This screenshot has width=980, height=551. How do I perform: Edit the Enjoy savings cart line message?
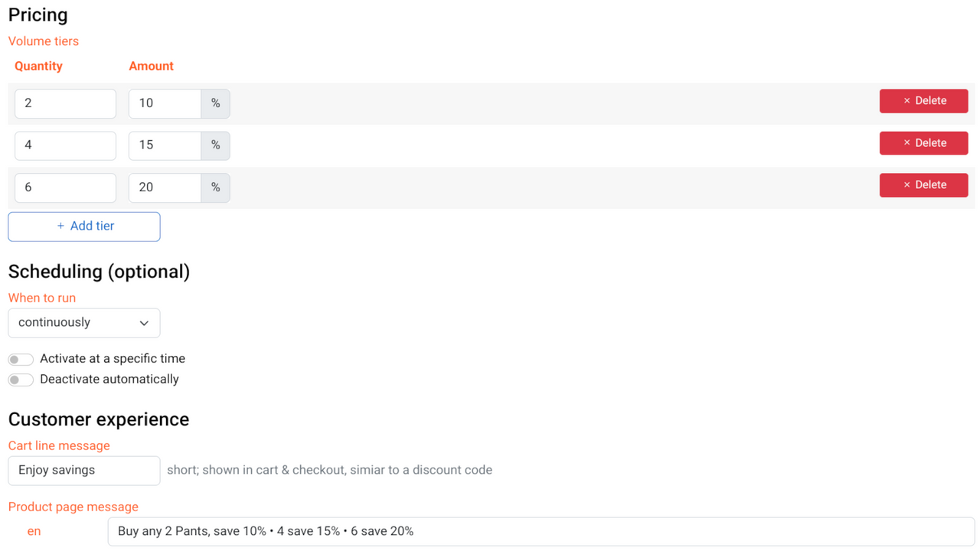(83, 470)
